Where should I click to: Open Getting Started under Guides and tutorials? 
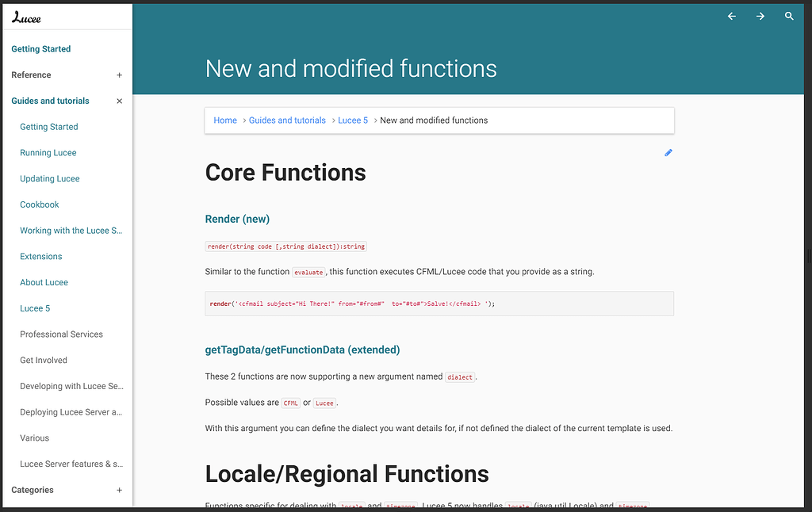(x=49, y=127)
